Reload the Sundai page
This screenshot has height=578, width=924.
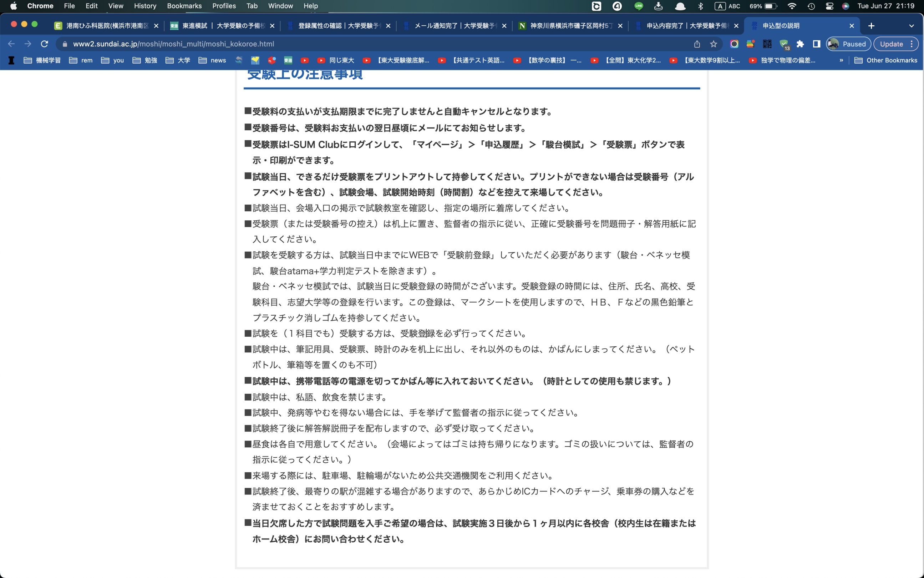click(44, 44)
